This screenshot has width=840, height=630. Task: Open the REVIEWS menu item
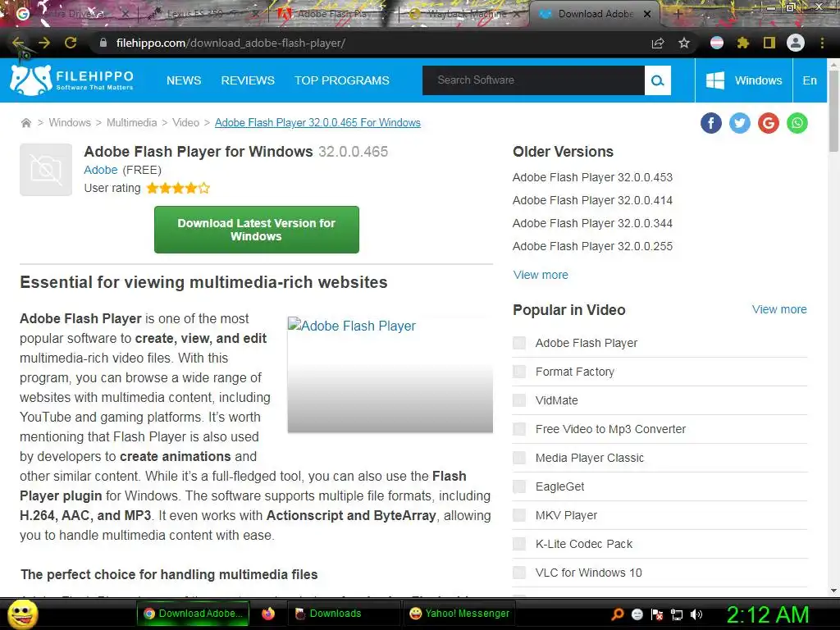click(x=248, y=80)
